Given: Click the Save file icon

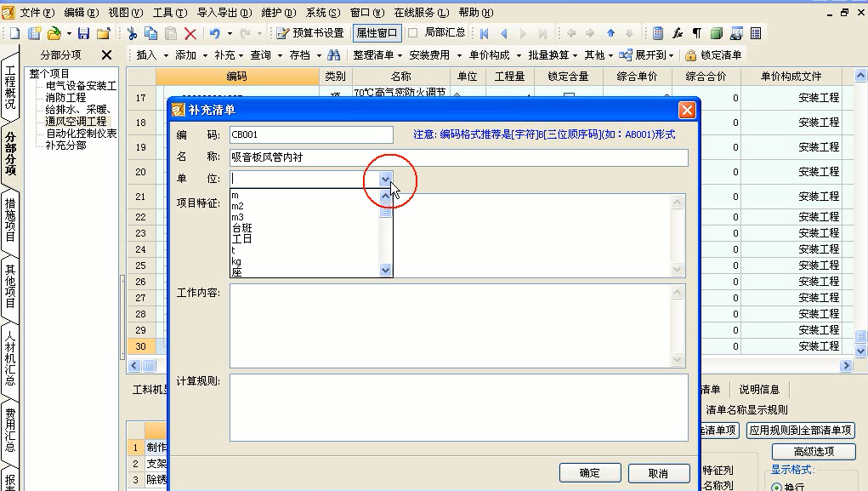Looking at the screenshot, I should [x=83, y=33].
